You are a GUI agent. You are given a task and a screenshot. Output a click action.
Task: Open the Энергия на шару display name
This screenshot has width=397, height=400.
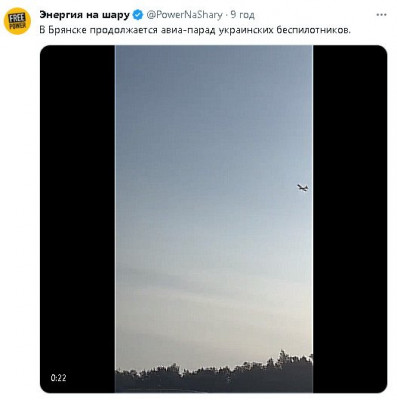[x=84, y=15]
